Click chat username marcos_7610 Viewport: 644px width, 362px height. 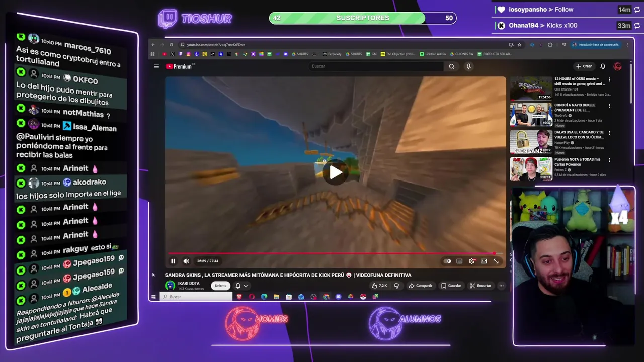pos(88,48)
